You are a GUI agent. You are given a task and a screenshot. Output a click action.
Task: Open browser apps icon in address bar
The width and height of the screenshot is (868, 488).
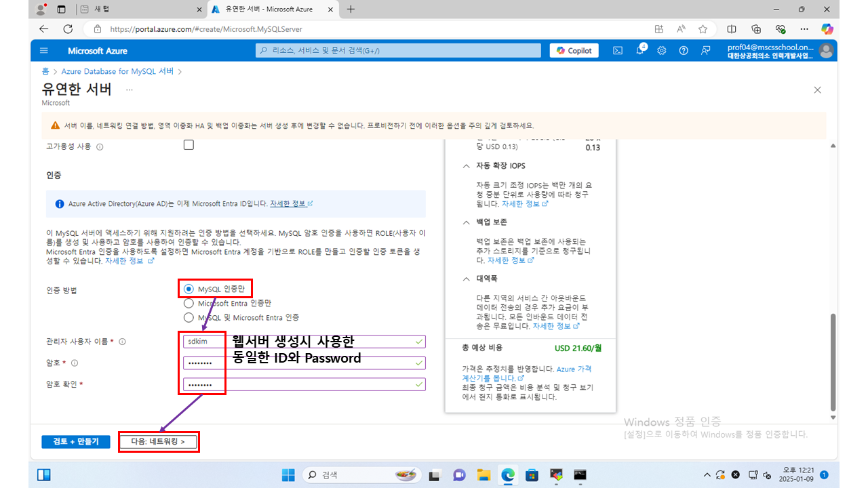pyautogui.click(x=658, y=29)
